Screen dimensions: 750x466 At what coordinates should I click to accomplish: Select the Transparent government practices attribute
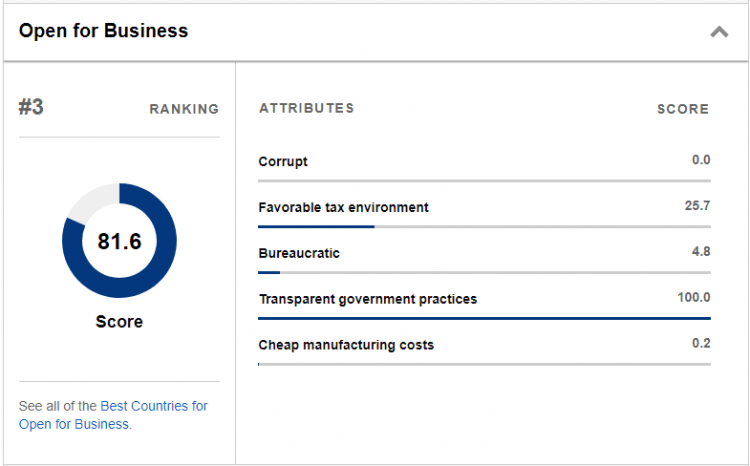[x=367, y=299]
